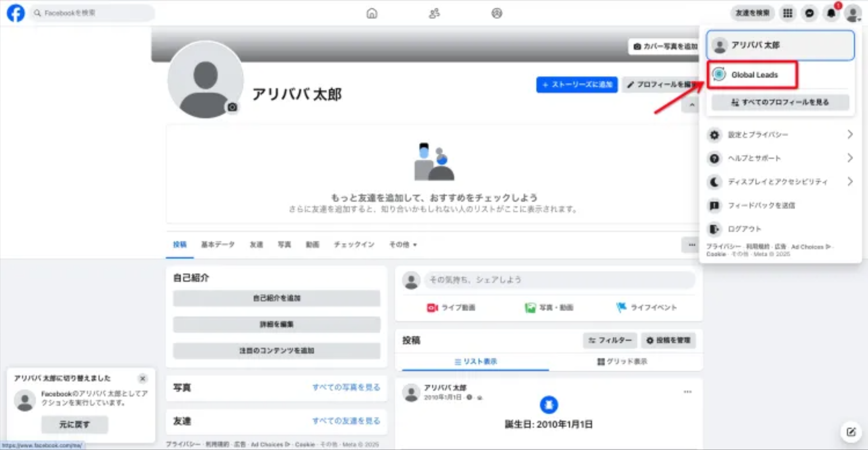This screenshot has height=450, width=868.
Task: Click プロフィールを編集 button
Action: 661,85
